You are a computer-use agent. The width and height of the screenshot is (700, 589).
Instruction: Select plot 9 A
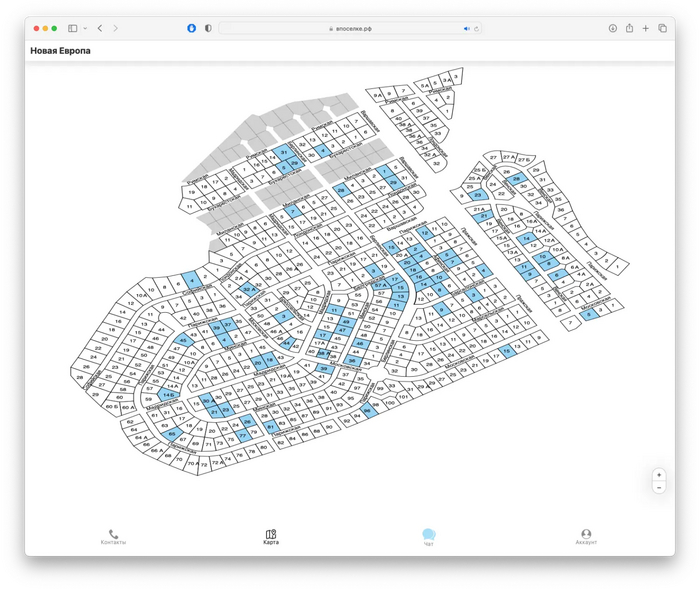(378, 95)
